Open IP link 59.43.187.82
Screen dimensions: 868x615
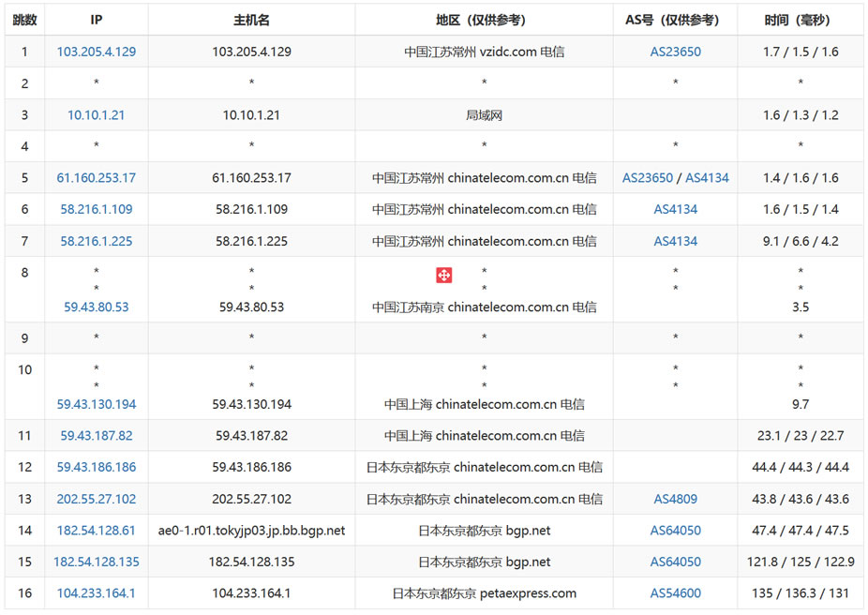tap(97, 436)
